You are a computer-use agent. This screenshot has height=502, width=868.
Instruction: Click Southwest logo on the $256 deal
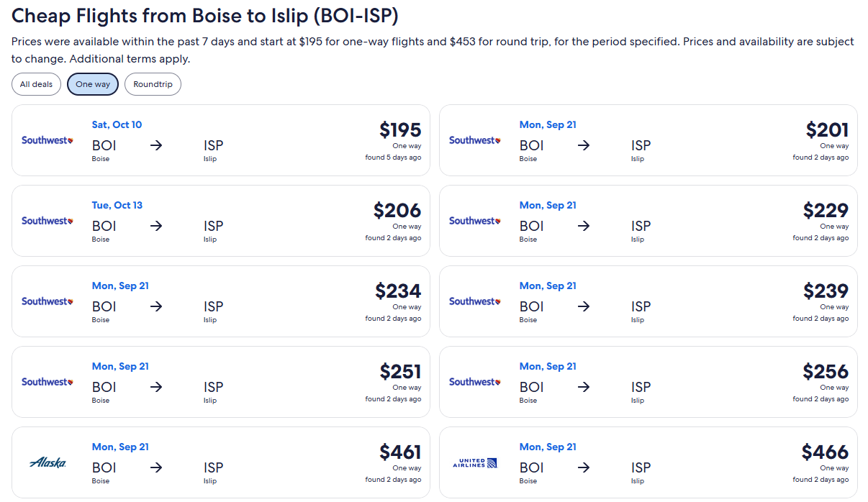point(475,382)
